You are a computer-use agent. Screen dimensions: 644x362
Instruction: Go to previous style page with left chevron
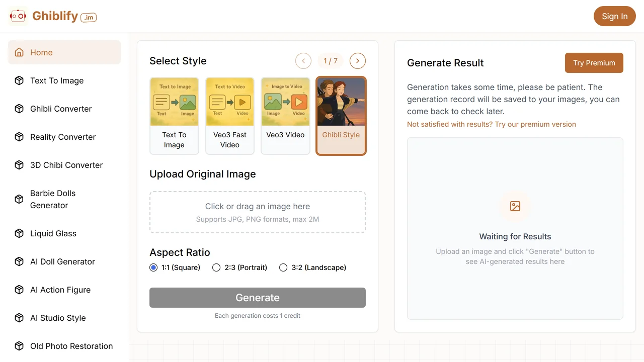303,61
